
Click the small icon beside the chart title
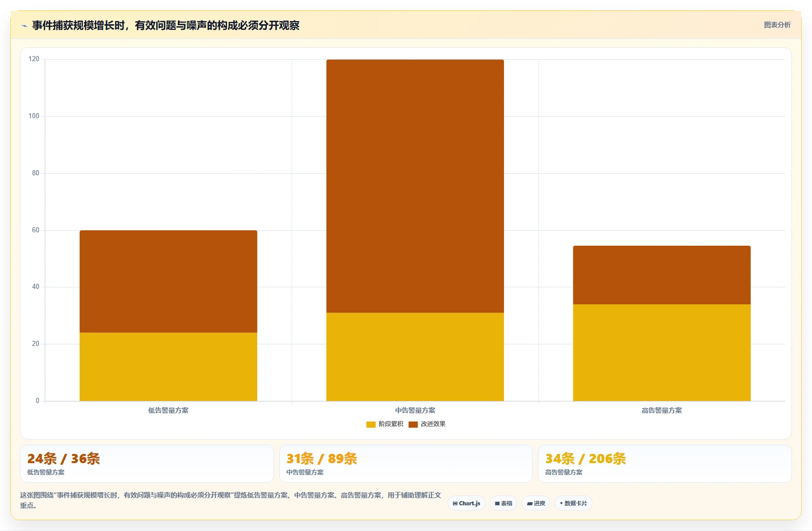(x=24, y=26)
